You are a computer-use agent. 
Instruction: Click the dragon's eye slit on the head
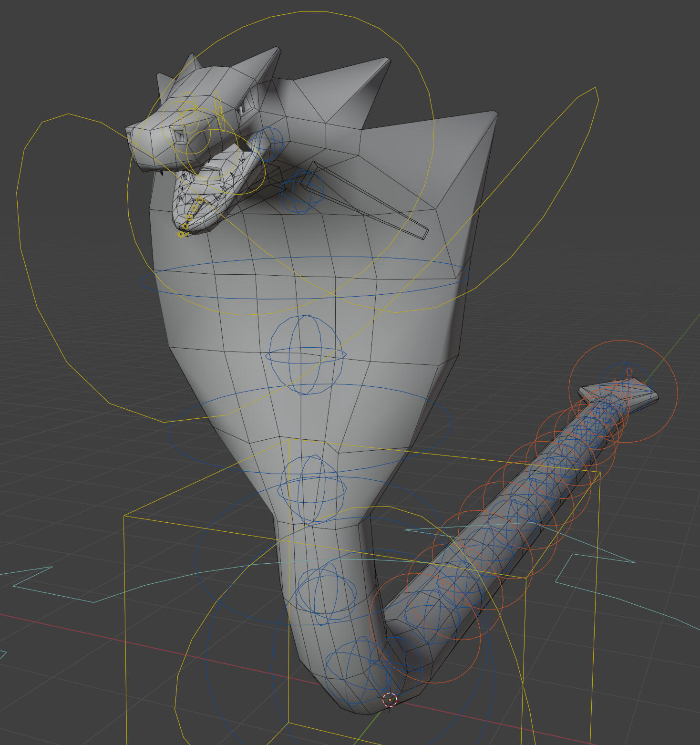click(244, 105)
